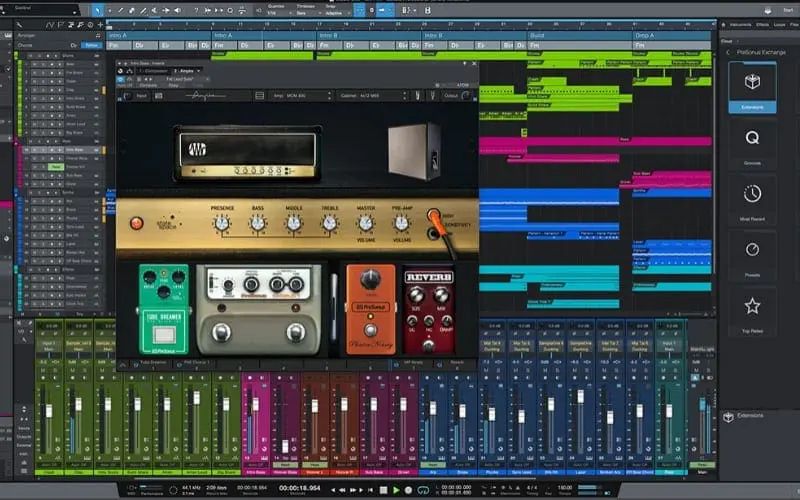Open the Cabinet model dropdown in Ampire
The height and width of the screenshot is (500, 800).
point(371,95)
